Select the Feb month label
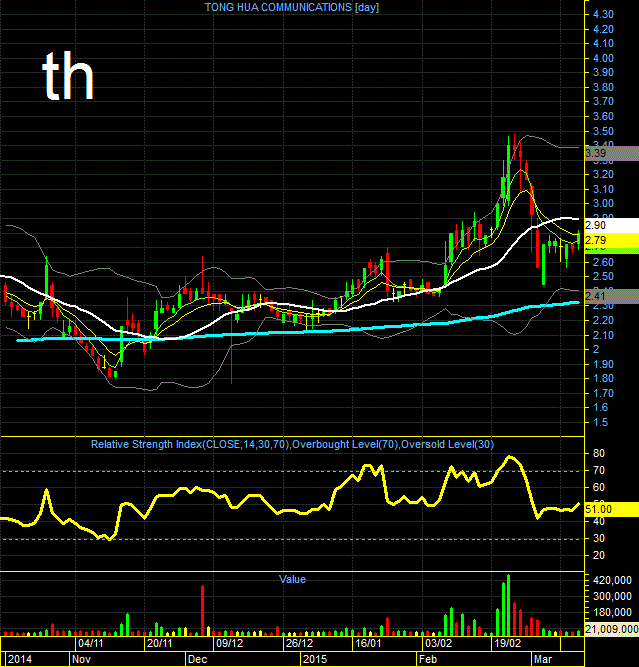The height and width of the screenshot is (667, 639). click(x=428, y=659)
